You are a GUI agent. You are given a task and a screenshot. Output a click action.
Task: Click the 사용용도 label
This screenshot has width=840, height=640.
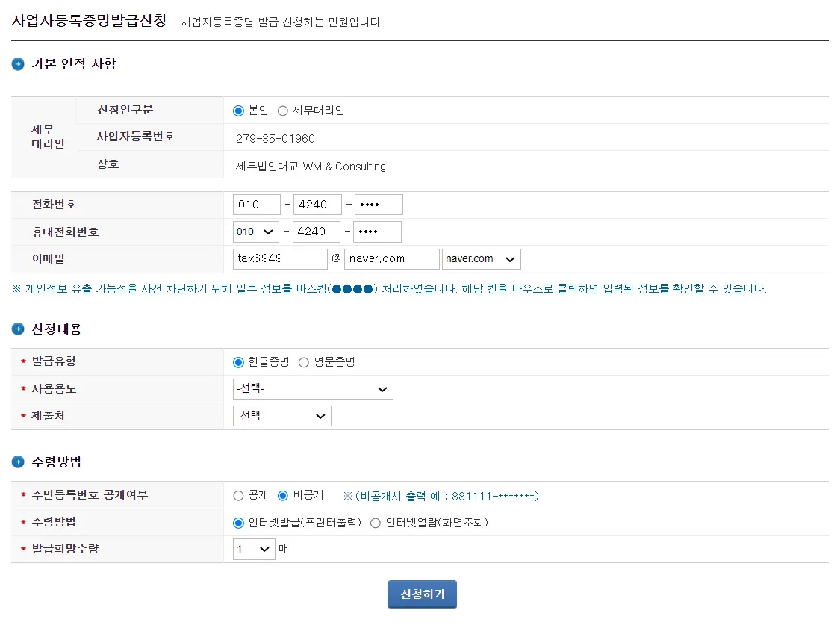pyautogui.click(x=54, y=388)
